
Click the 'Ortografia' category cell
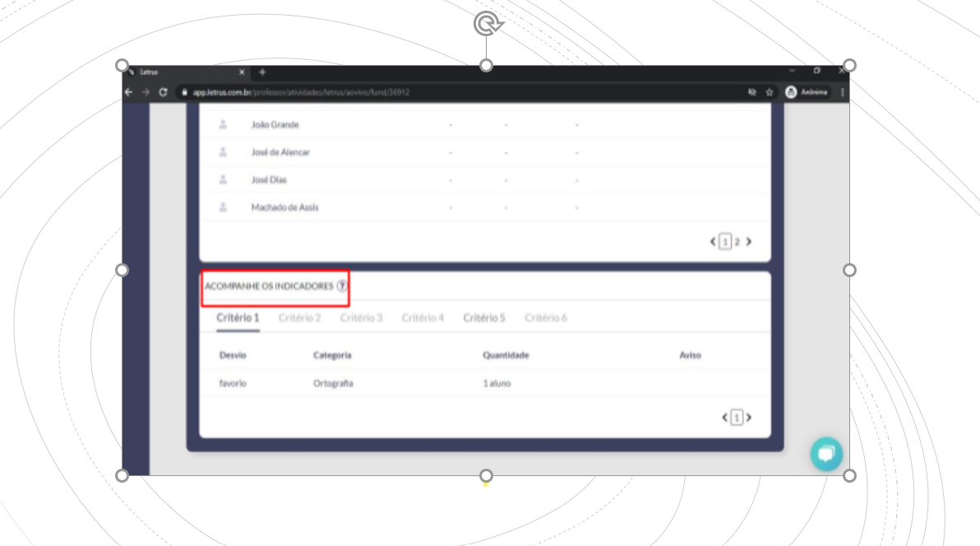333,383
